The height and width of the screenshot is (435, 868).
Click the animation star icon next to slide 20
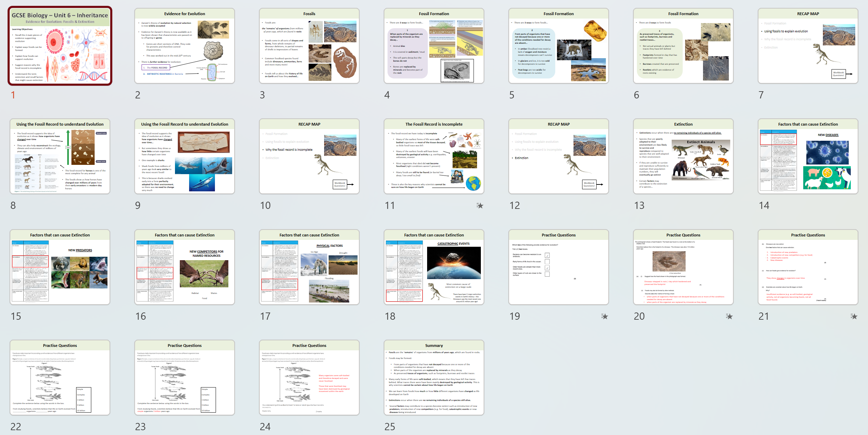click(x=729, y=316)
